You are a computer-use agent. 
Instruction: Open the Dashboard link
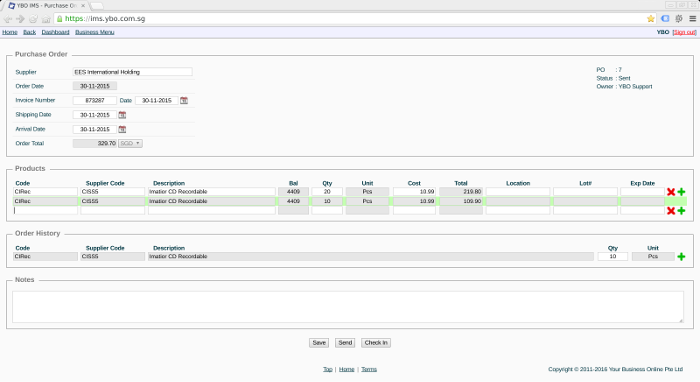[x=55, y=32]
